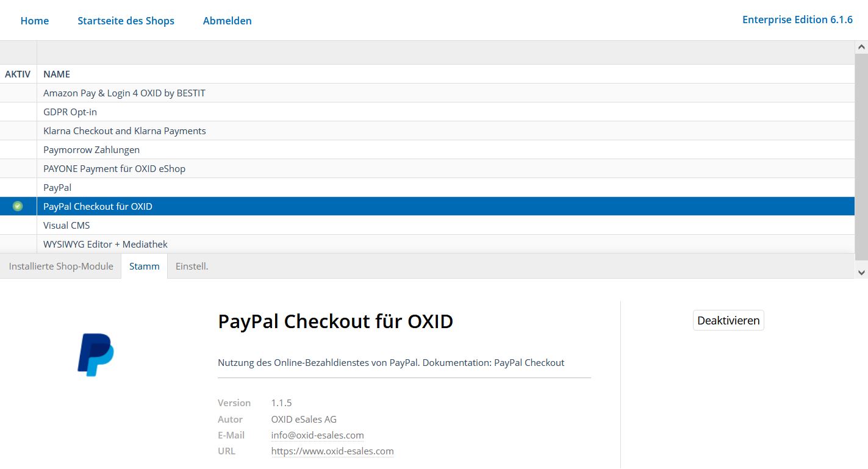Visit the https://www.oxid-esales.com URL

(332, 451)
